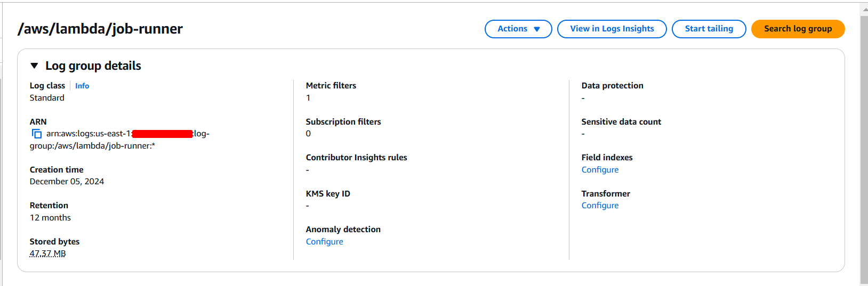The width and height of the screenshot is (868, 286).
Task: Collapse the Log group details section
Action: [x=34, y=66]
